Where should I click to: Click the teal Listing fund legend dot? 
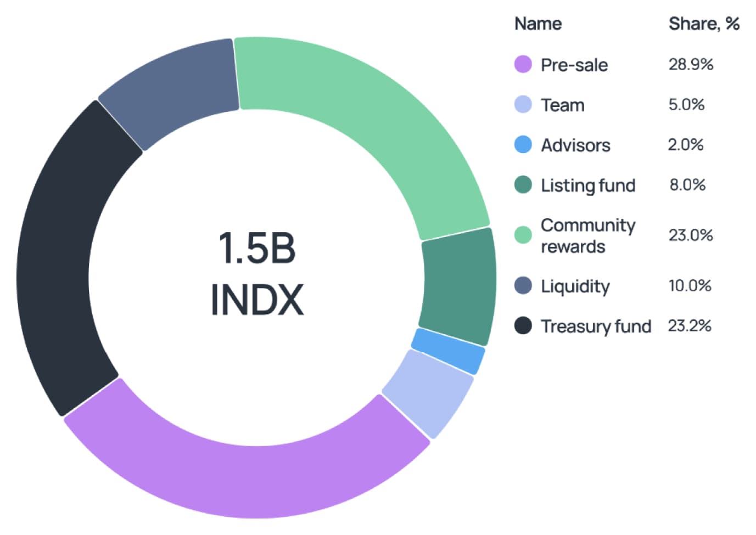[x=523, y=184]
